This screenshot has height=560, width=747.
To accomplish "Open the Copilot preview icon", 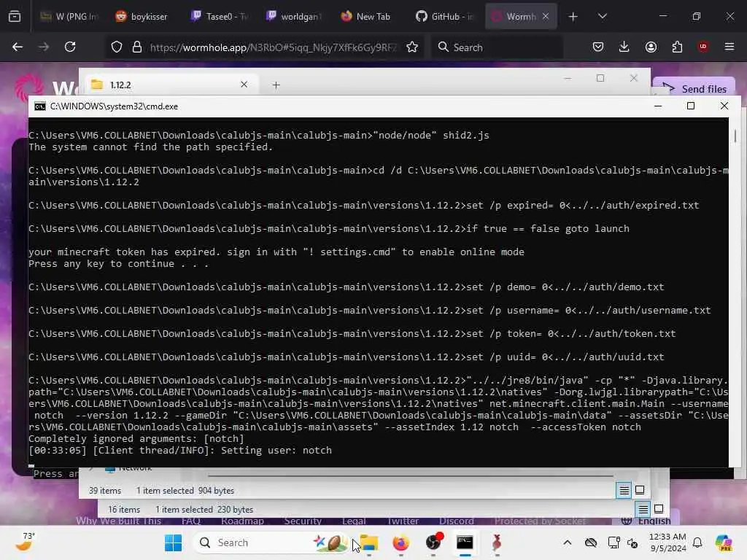I will (724, 542).
